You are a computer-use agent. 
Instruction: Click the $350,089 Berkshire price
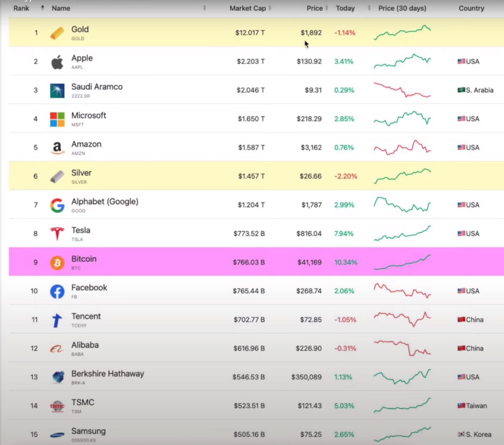click(306, 377)
